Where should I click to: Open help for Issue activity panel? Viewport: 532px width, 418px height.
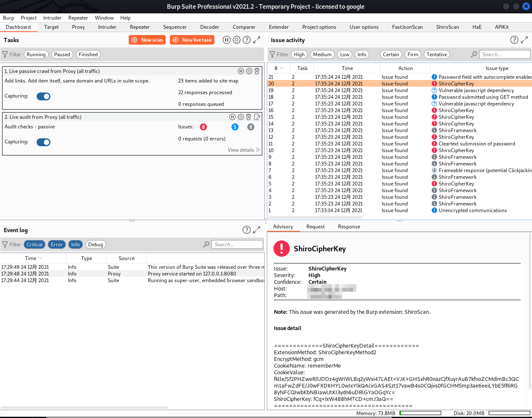pos(514,40)
